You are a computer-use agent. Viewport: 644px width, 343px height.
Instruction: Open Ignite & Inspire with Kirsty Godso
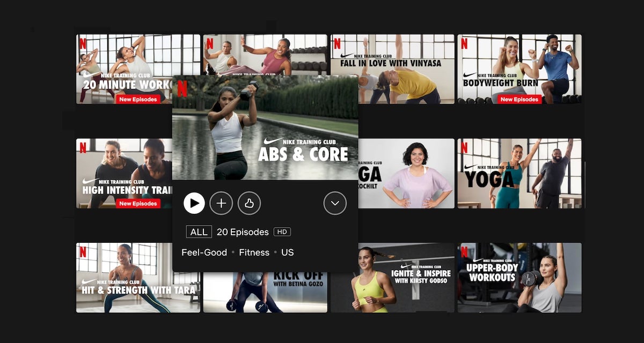[392, 277]
